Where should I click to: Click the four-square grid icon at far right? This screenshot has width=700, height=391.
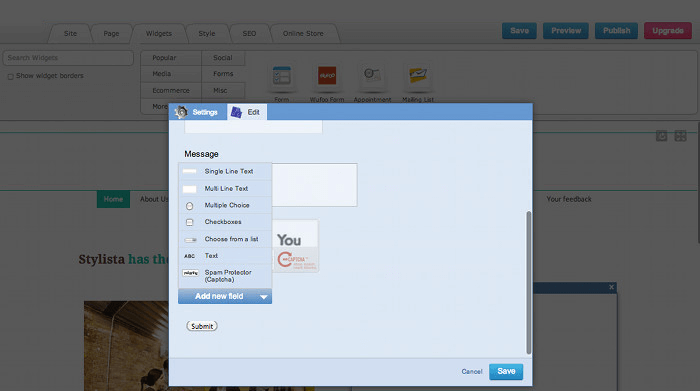pos(680,136)
